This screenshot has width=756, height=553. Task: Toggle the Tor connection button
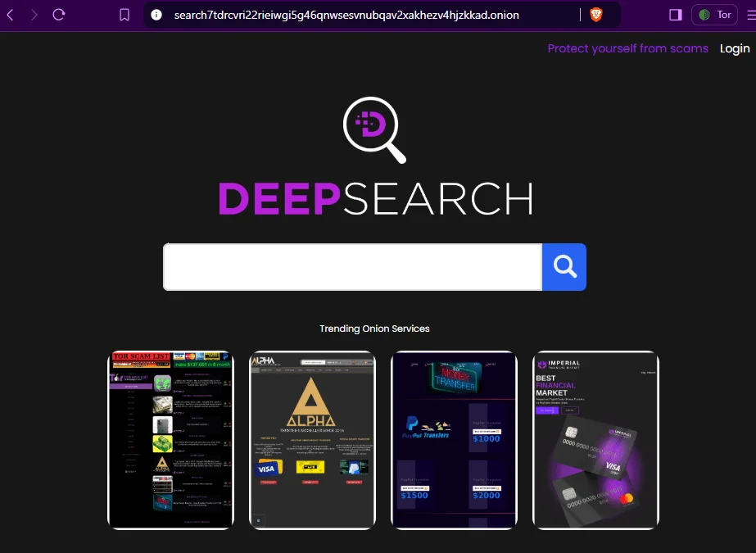713,14
